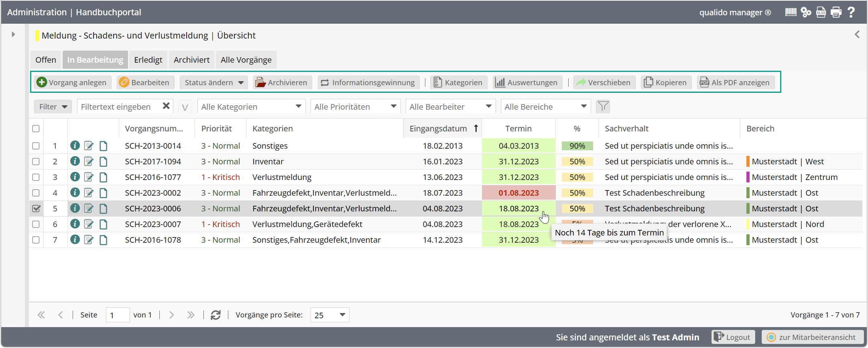868x348 pixels.
Task: Check the checkbox for row SCH-2023-0007
Action: [36, 224]
